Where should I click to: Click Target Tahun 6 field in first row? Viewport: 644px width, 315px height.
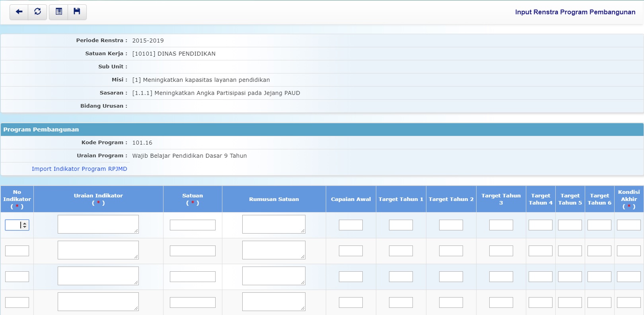pos(599,225)
